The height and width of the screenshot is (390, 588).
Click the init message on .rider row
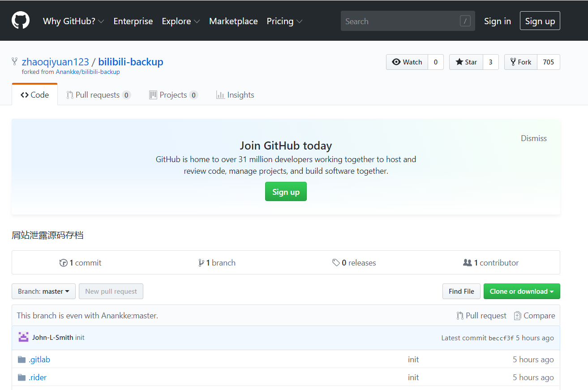pos(413,377)
